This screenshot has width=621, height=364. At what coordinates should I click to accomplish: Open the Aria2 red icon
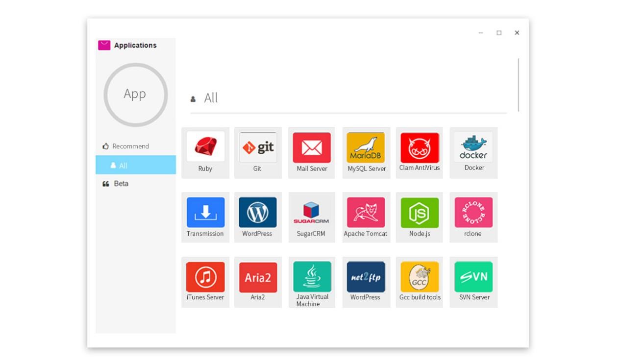point(258,277)
